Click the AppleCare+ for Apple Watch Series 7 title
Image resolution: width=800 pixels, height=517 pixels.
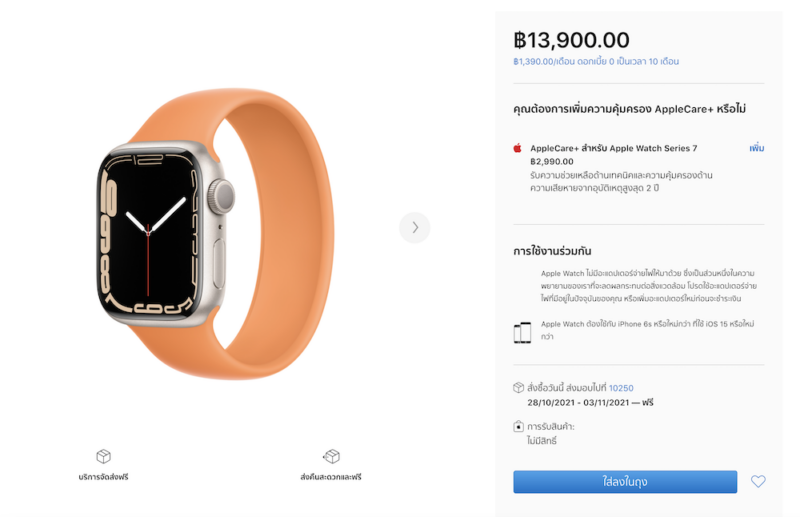pos(614,148)
